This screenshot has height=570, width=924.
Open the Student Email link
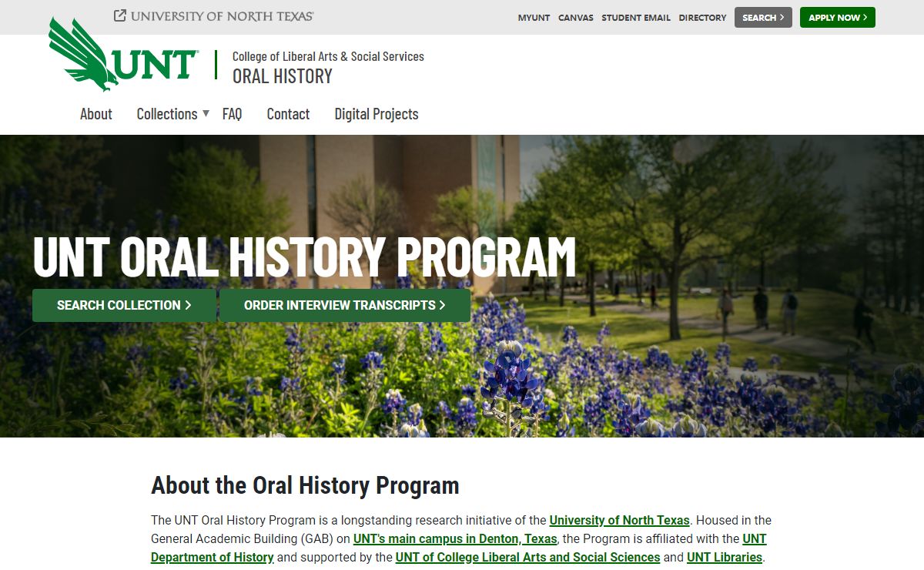636,18
